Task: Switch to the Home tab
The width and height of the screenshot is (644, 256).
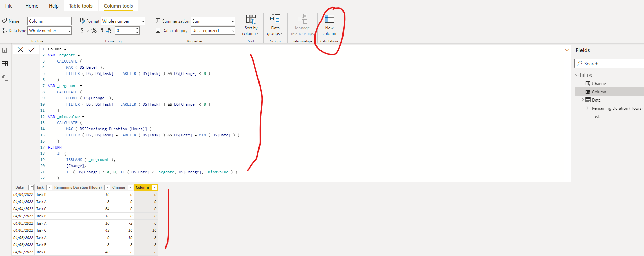Action: point(32,6)
